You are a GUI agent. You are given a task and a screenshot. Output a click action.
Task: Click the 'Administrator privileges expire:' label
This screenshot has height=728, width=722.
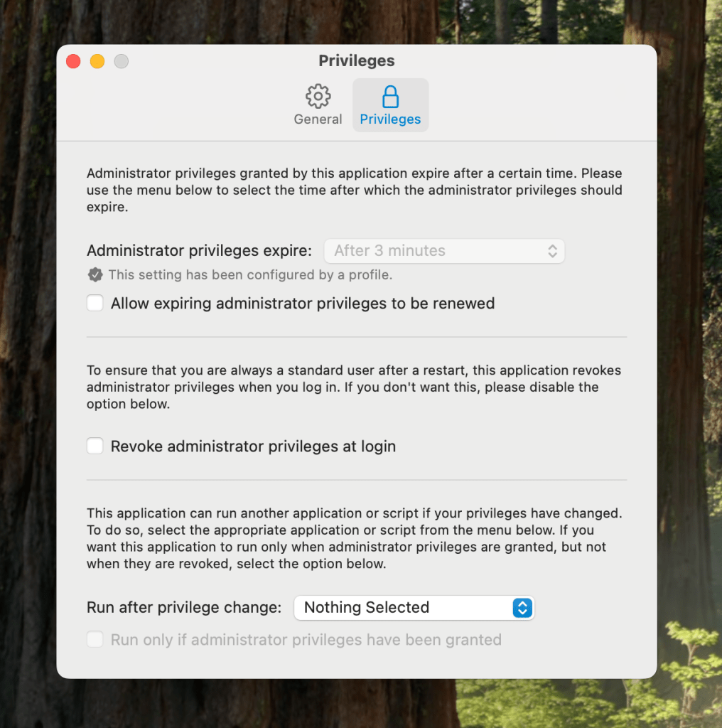199,251
